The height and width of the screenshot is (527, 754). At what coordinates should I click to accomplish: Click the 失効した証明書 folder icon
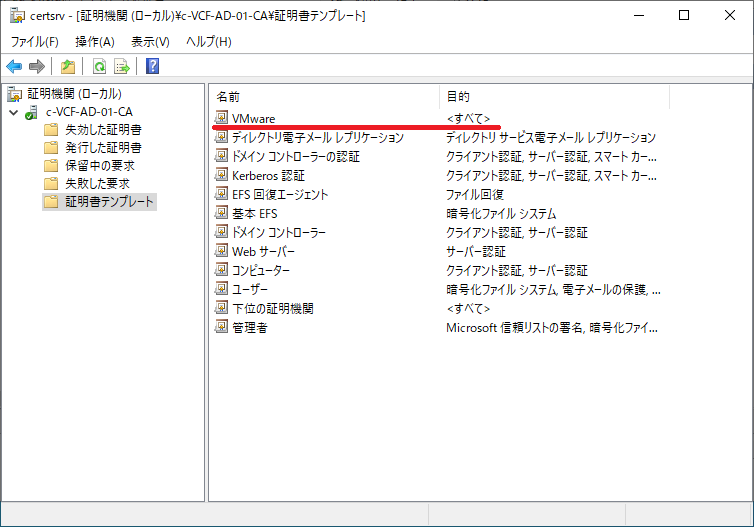click(x=51, y=130)
